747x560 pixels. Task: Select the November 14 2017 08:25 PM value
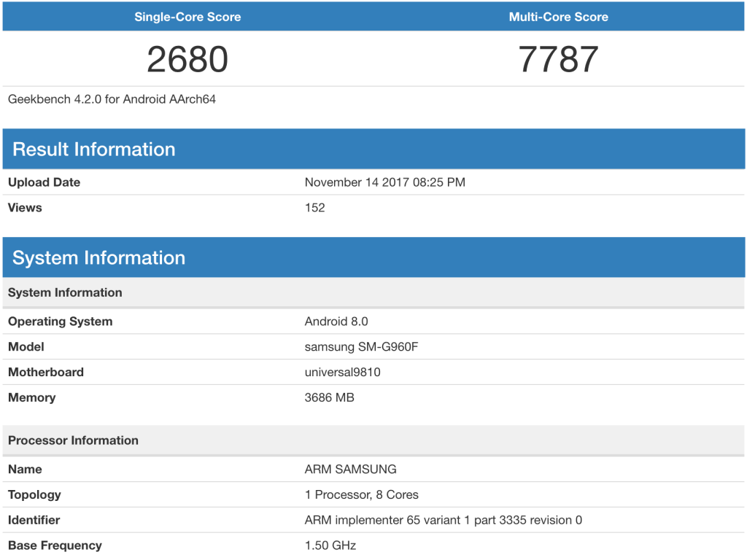tap(385, 182)
